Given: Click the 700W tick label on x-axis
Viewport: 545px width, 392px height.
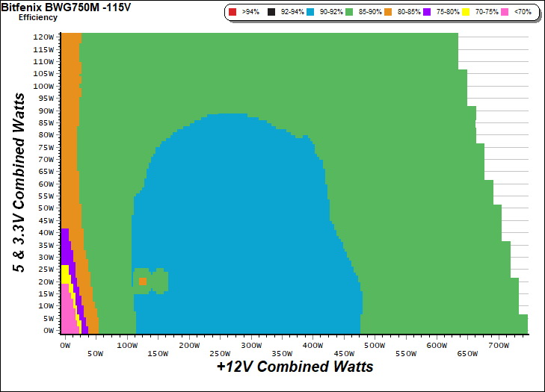Looking at the screenshot, I should [498, 346].
